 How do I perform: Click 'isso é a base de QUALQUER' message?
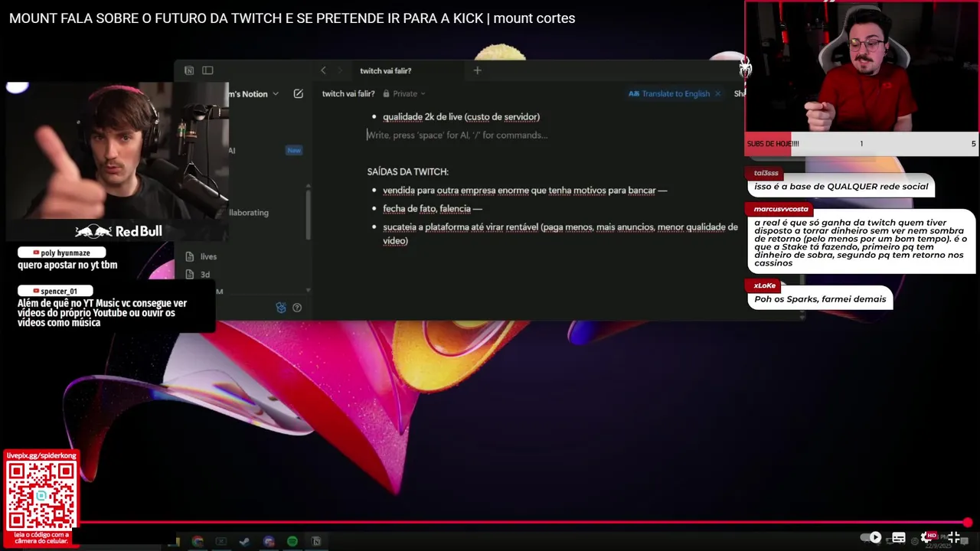(x=841, y=187)
